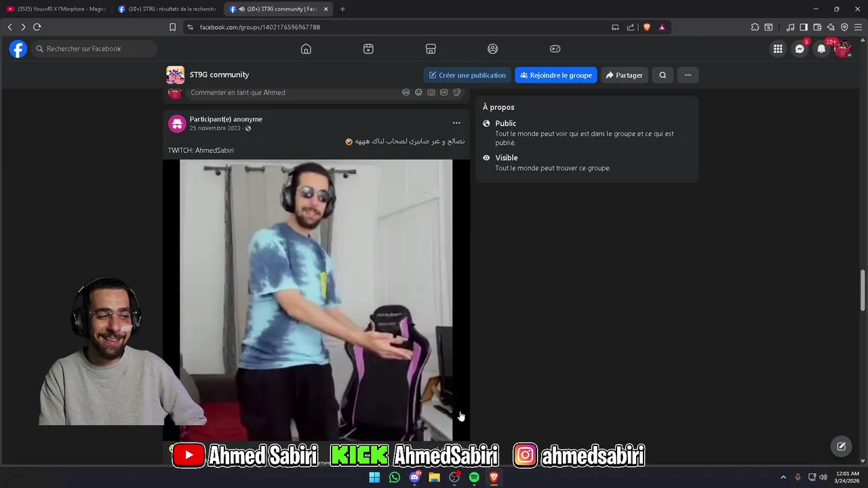Open the Facebook Home feed icon

click(306, 49)
